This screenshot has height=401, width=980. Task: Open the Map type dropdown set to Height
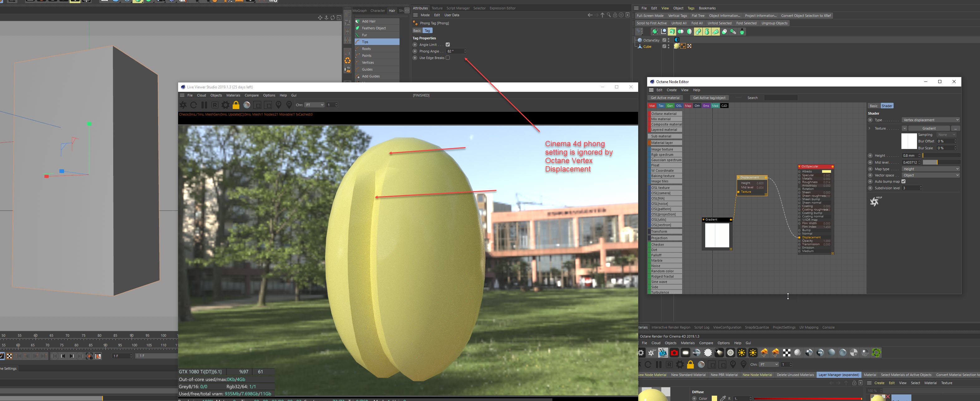click(930, 169)
